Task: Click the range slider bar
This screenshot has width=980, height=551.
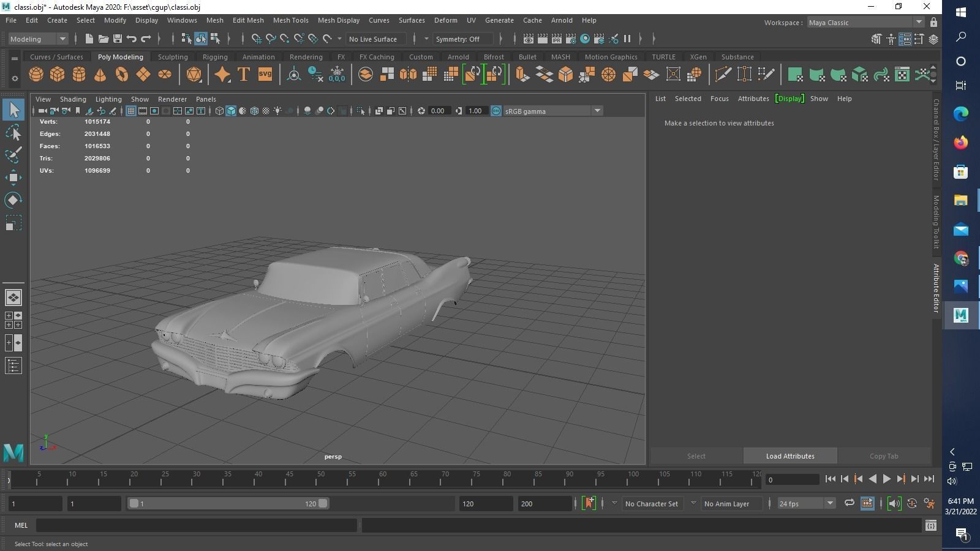Action: (x=228, y=503)
